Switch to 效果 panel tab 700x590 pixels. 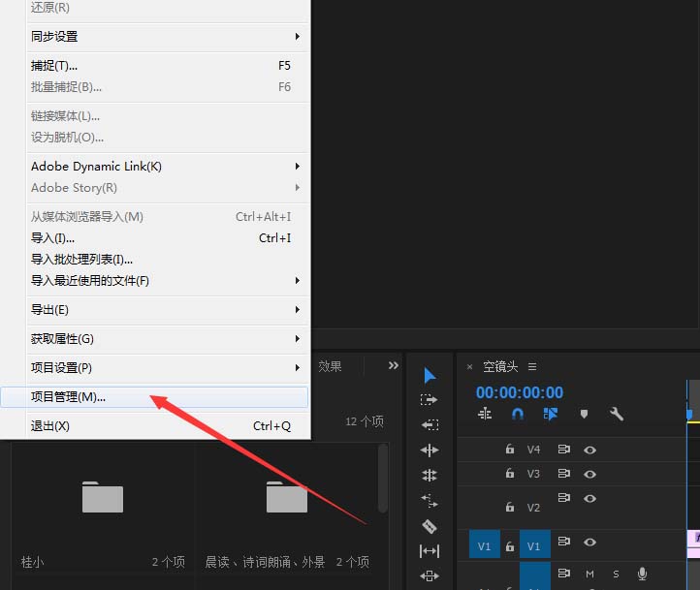[x=330, y=366]
